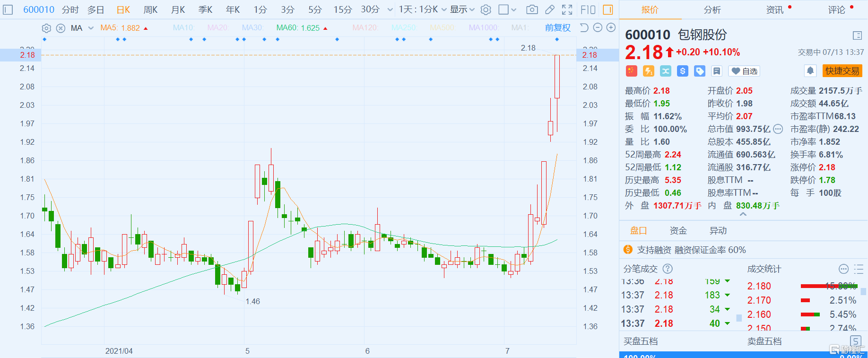Click the camera screenshot icon
868x358 pixels.
[532, 9]
